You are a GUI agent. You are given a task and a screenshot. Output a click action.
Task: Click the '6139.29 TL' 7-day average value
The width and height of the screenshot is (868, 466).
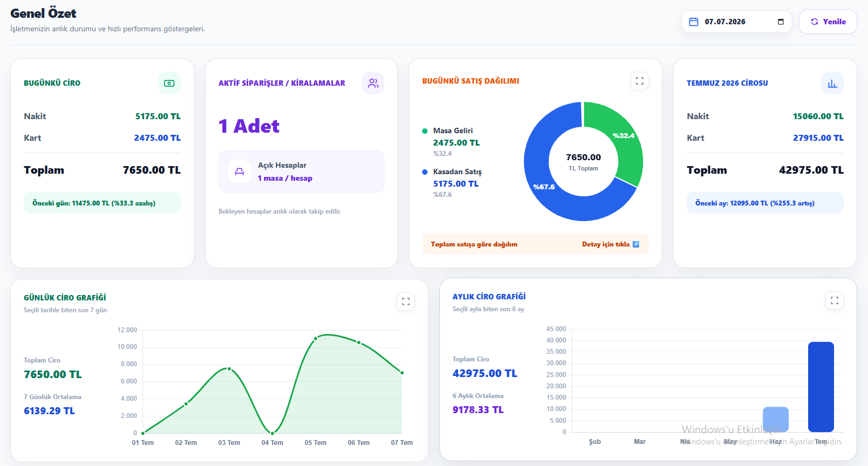(x=49, y=411)
